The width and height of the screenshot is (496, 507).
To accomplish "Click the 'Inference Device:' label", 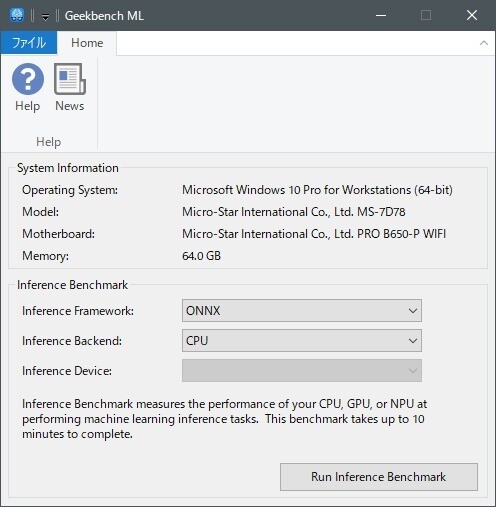I will [67, 371].
